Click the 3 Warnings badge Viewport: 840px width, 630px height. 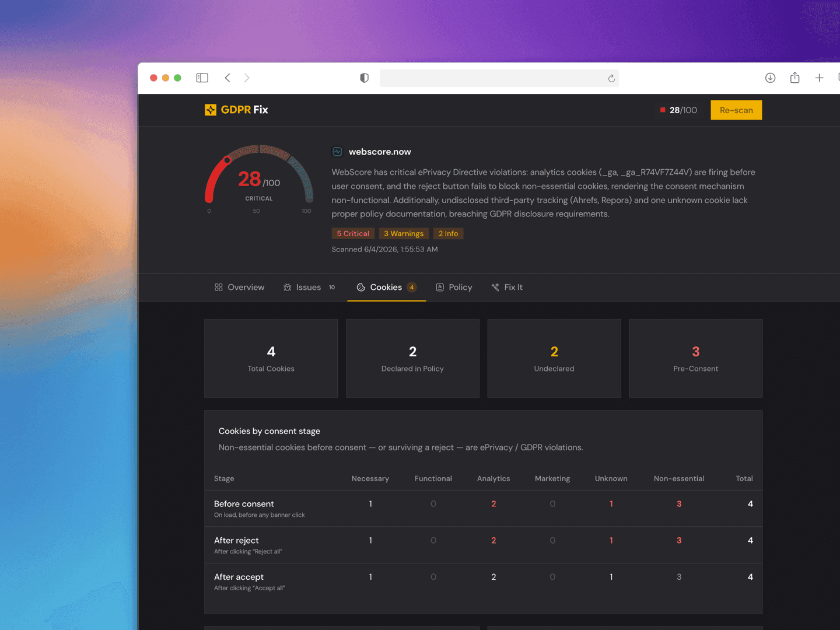[404, 233]
